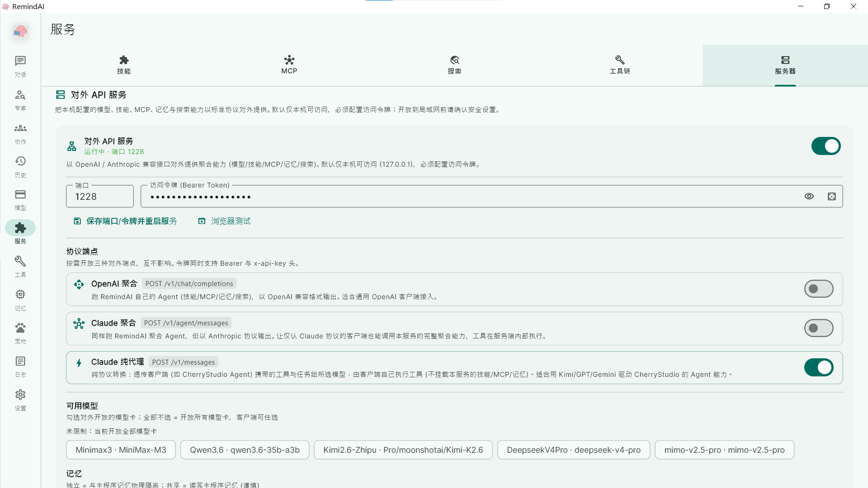Enable the OpenAI 聚合 endpoint switch
This screenshot has width=868, height=488.
pyautogui.click(x=819, y=289)
